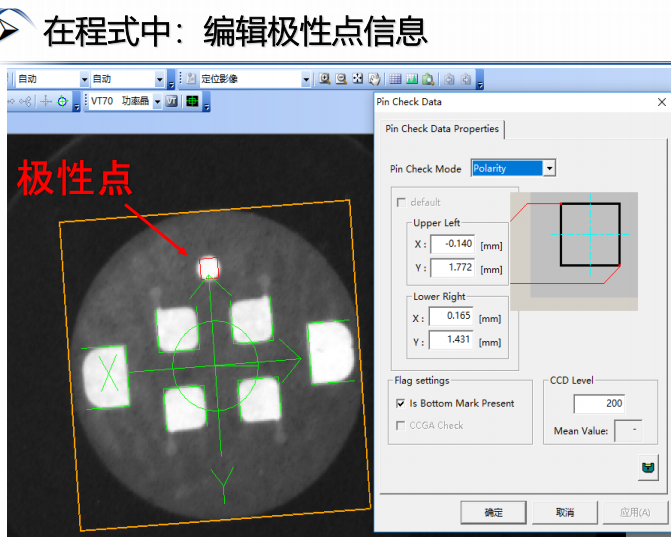This screenshot has width=671, height=537.
Task: Click the second grayed camera icon
Action: 466,79
